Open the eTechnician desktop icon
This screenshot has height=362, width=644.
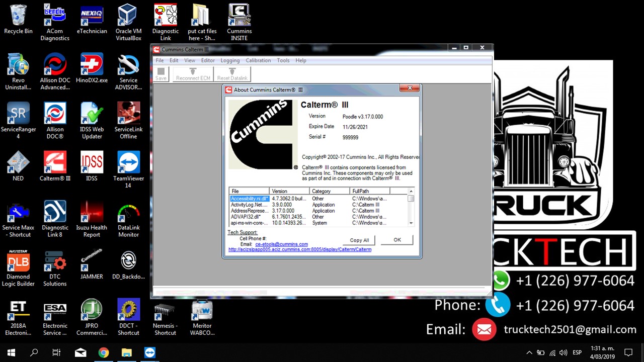tap(92, 19)
